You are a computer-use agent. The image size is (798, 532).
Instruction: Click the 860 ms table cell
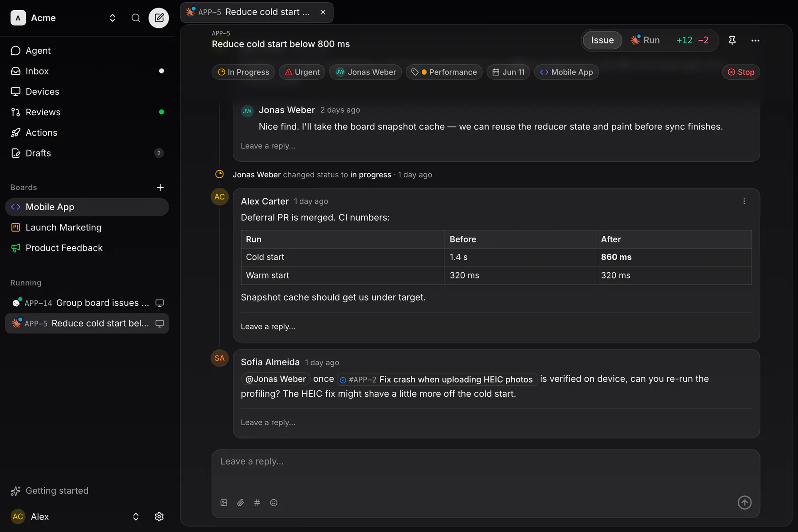click(673, 257)
